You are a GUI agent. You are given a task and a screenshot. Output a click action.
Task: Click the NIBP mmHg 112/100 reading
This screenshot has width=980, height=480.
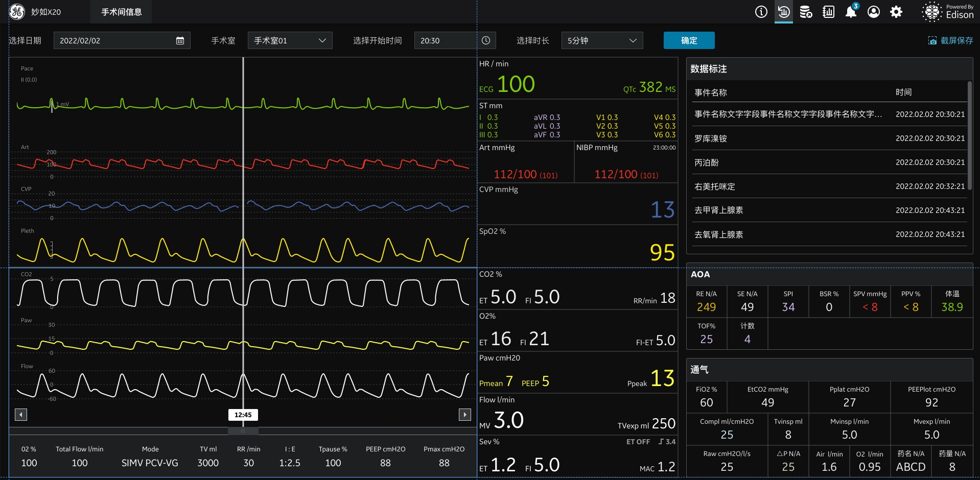(x=626, y=175)
